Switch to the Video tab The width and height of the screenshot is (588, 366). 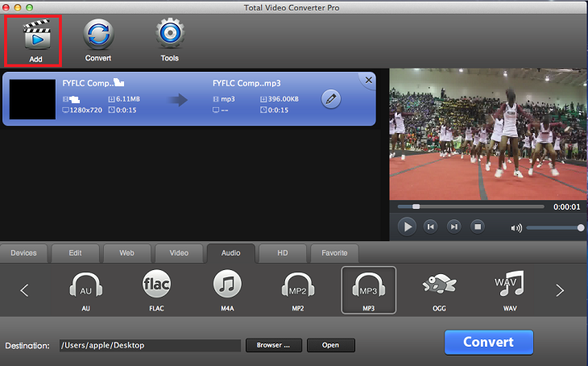tap(179, 253)
